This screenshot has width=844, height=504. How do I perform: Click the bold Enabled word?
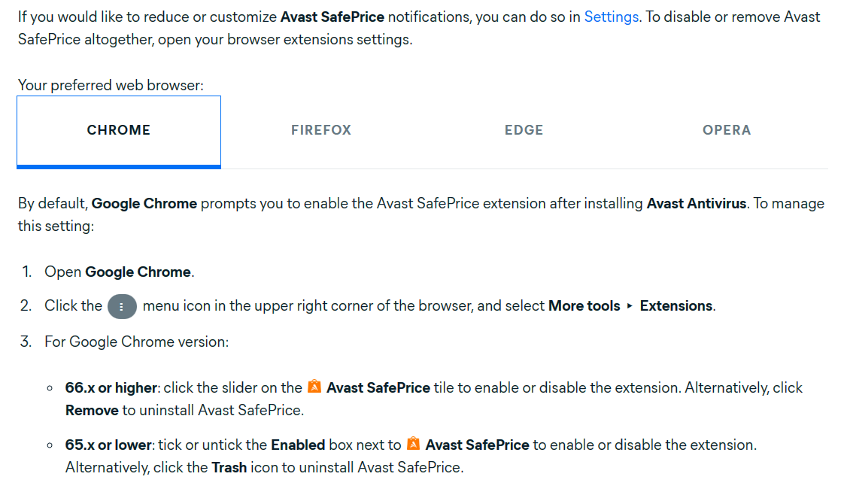[x=298, y=445]
